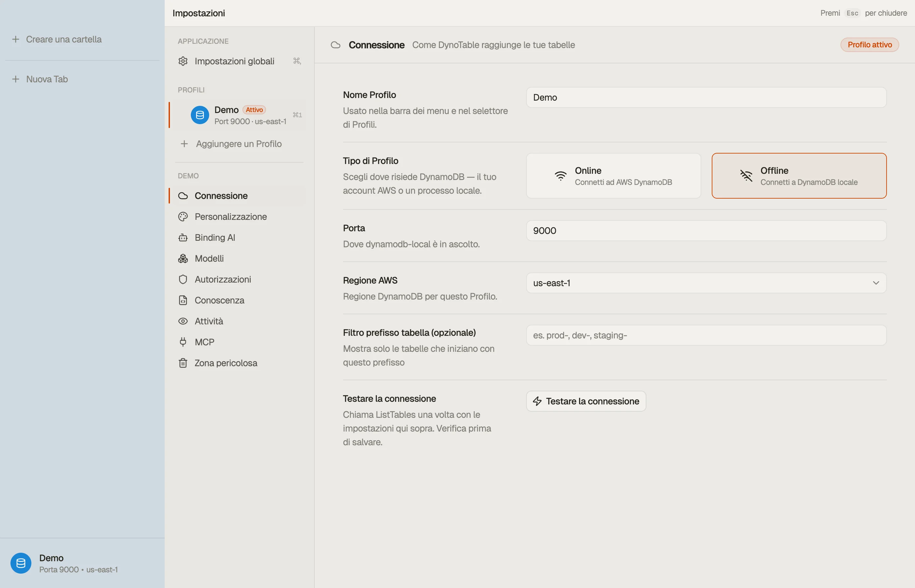915x588 pixels.
Task: Click the cubes icon beside Modelli
Action: (183, 258)
